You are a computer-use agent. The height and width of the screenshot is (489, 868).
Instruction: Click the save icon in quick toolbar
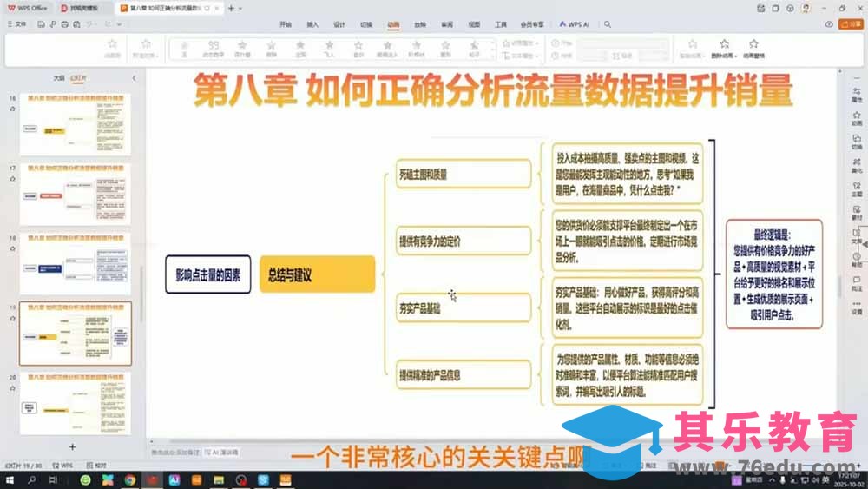(41, 24)
